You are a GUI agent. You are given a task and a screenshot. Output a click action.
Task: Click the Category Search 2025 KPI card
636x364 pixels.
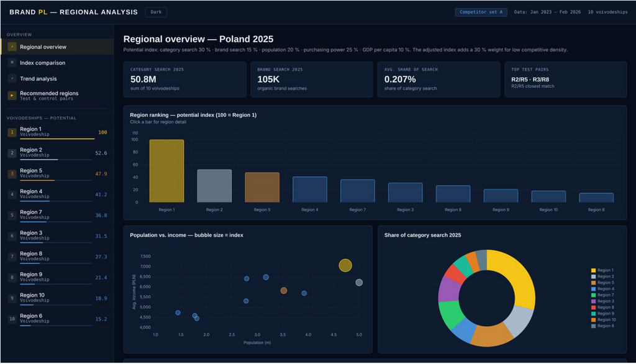tap(184, 80)
